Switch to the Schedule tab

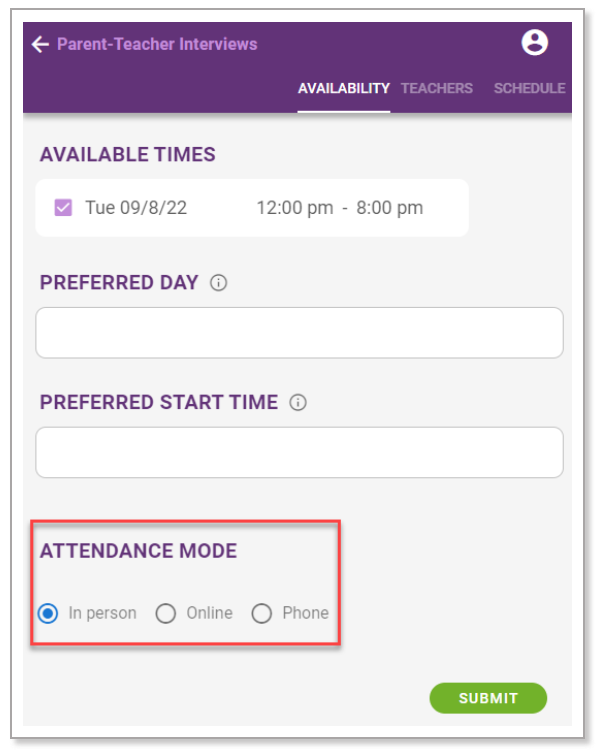point(529,88)
